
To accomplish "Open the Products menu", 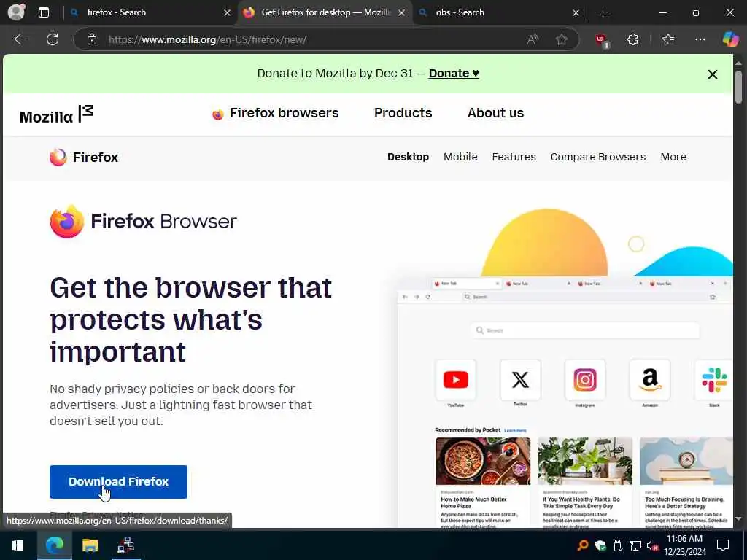I will click(x=403, y=113).
